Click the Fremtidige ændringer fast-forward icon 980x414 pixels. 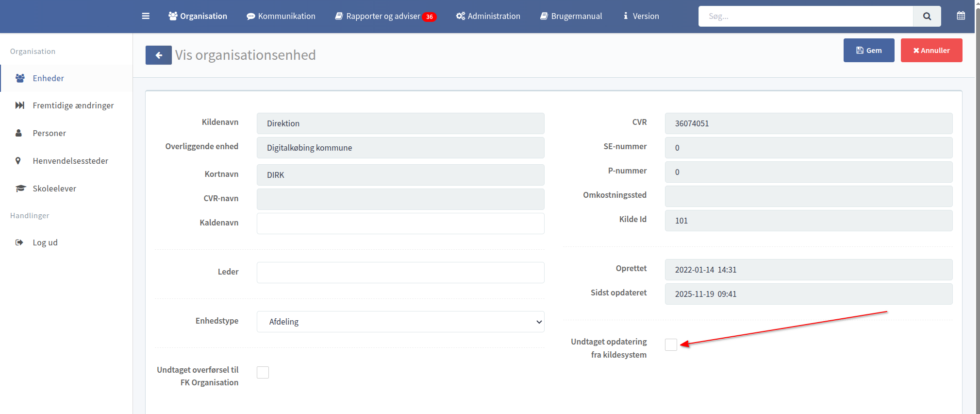[20, 105]
